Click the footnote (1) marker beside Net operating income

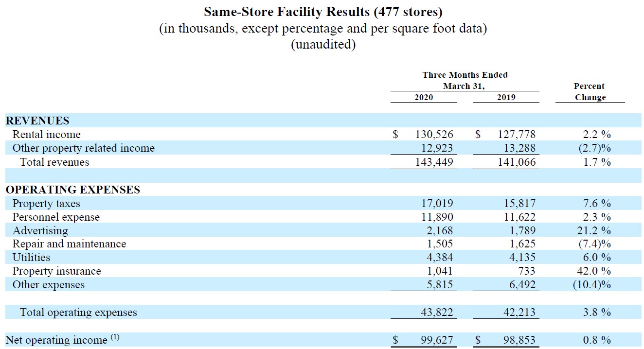click(115, 337)
